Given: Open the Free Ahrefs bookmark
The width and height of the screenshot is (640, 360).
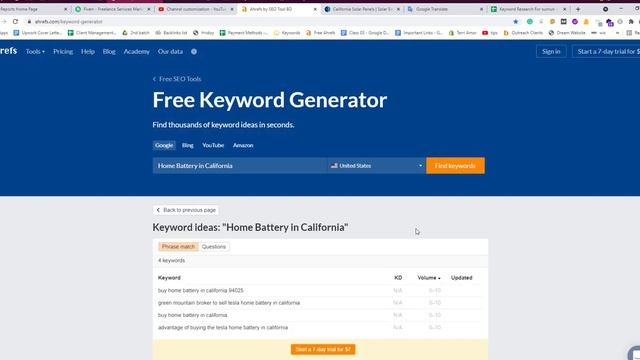Looking at the screenshot, I should pos(320,33).
